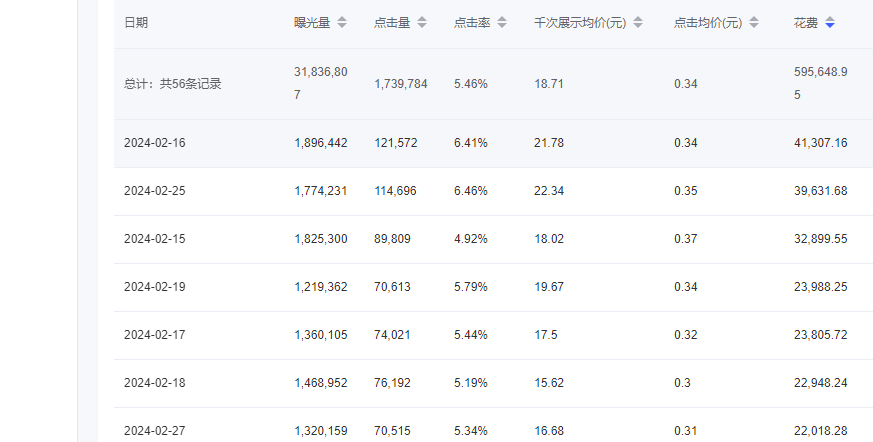The height and width of the screenshot is (442, 873).
Task: Click the 2024-02-27 date row
Action: tap(154, 431)
